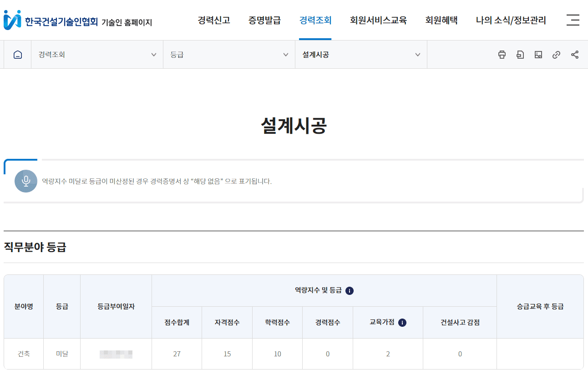588x375 pixels.
Task: Select 나의 소식/정보관리 in the navigation
Action: 511,20
